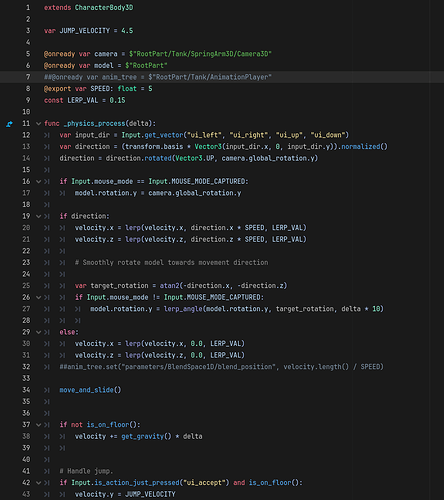Click the commented anim_tree line 7
444x500 pixels.
[x=158, y=77]
